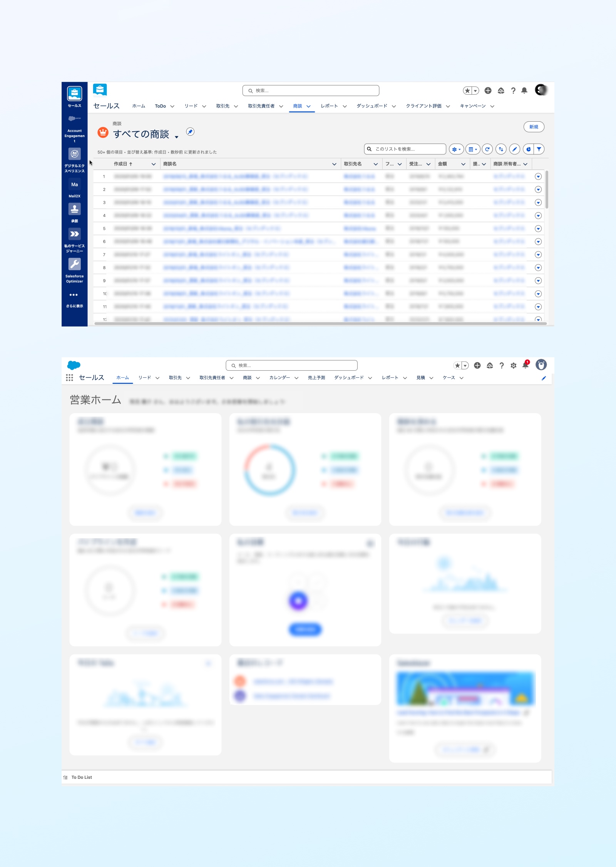Screen dimensions: 616x867
Task: Open notifications bell on the 商談 page
Action: tap(524, 90)
